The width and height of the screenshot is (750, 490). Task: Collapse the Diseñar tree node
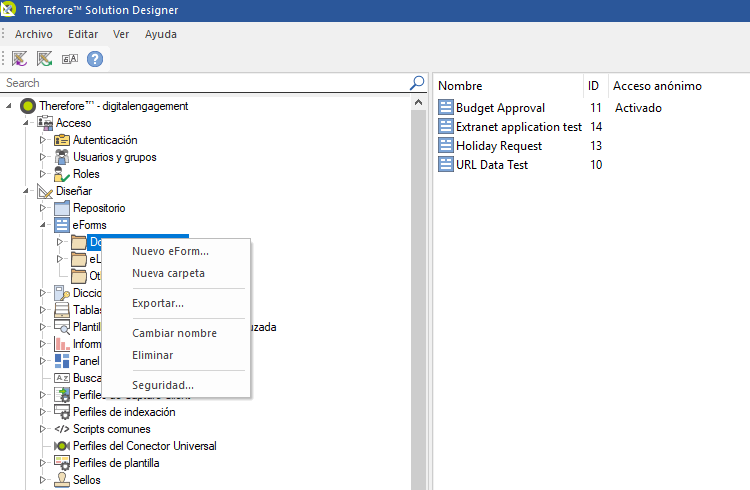pos(26,191)
